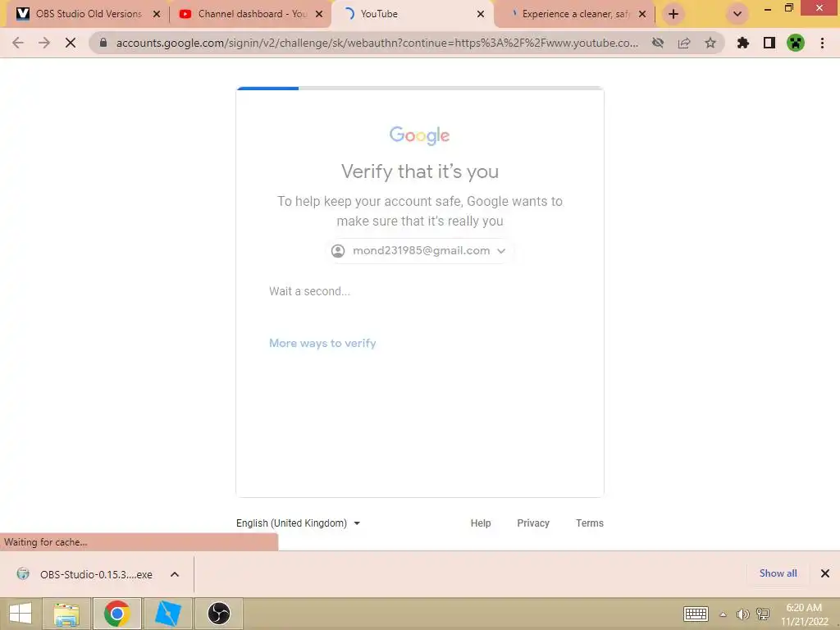Open the volume speaker icon
Screen dimensions: 840x630
pos(742,614)
